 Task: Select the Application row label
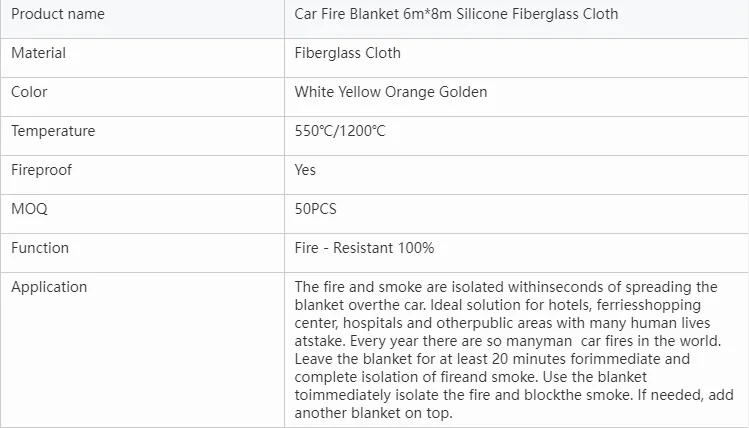(x=49, y=287)
